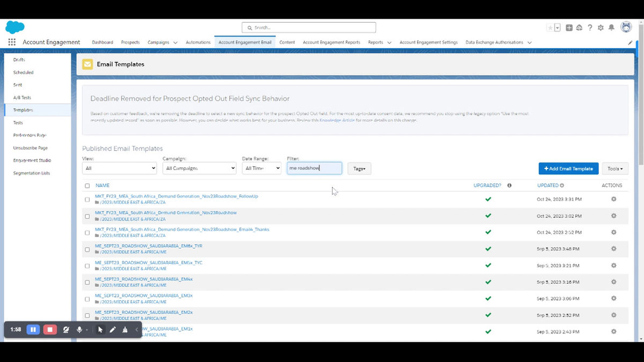
Task: Check the box for Demand Generation_Nov23Roadshow template
Action: coord(87,216)
